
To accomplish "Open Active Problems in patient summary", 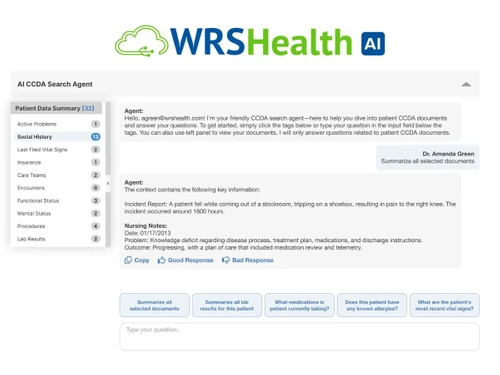I will [x=59, y=124].
